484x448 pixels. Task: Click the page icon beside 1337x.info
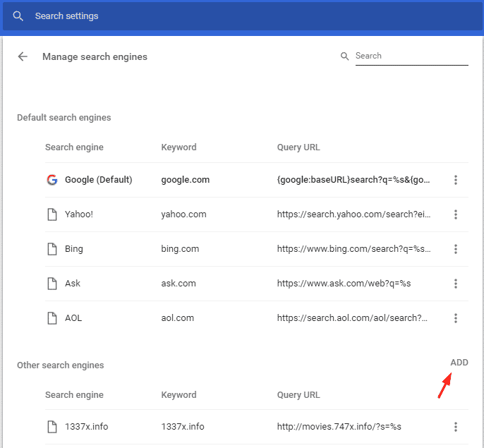click(x=52, y=426)
